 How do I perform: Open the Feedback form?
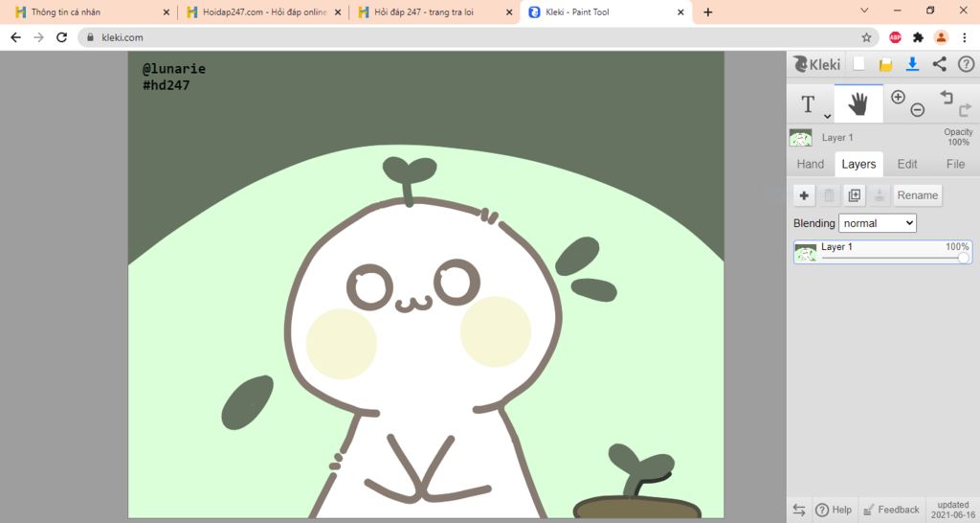[891, 510]
